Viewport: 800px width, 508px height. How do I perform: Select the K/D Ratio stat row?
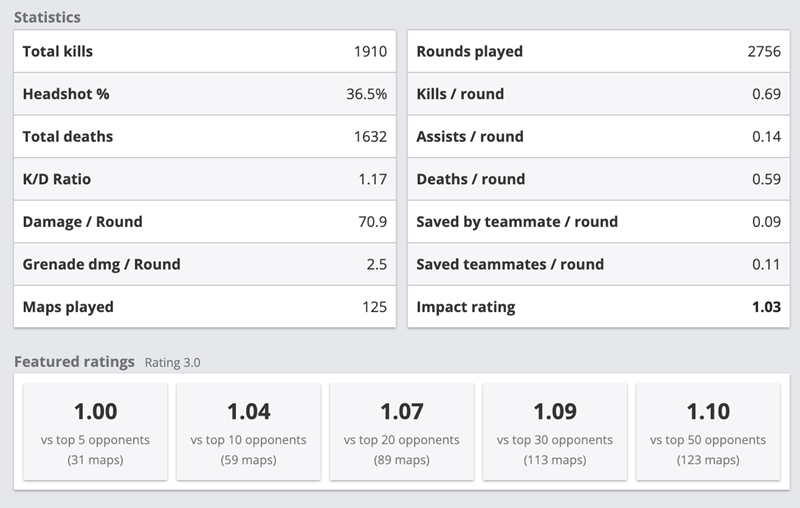[204, 179]
